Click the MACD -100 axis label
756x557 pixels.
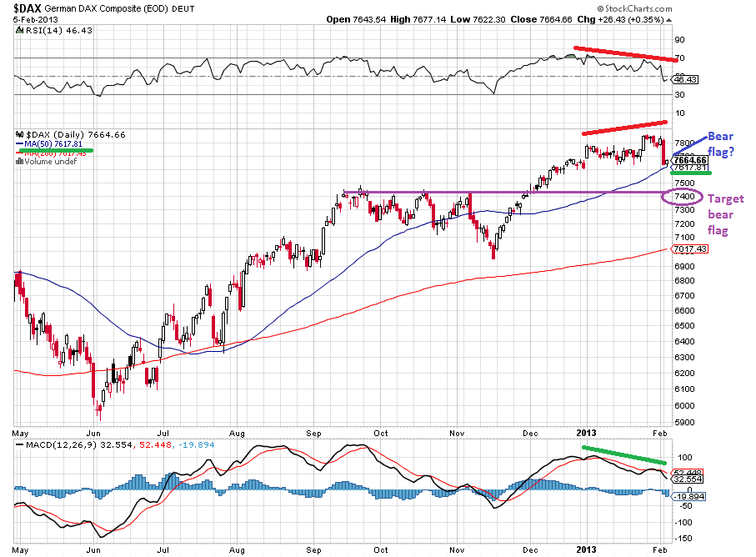click(683, 522)
